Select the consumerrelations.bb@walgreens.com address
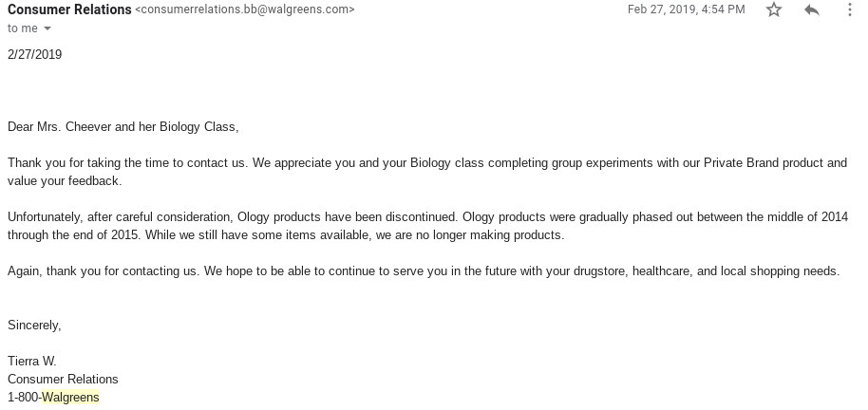This screenshot has width=868, height=410. [x=245, y=9]
